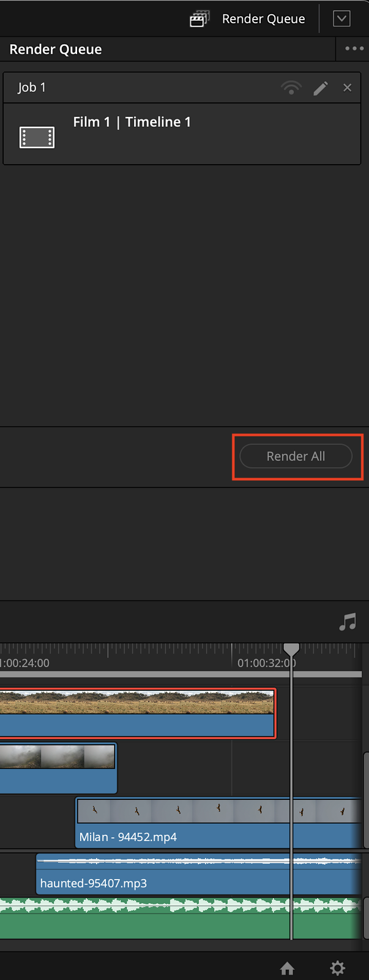Expand the dropdown chevron next to Render Queue

click(x=341, y=18)
